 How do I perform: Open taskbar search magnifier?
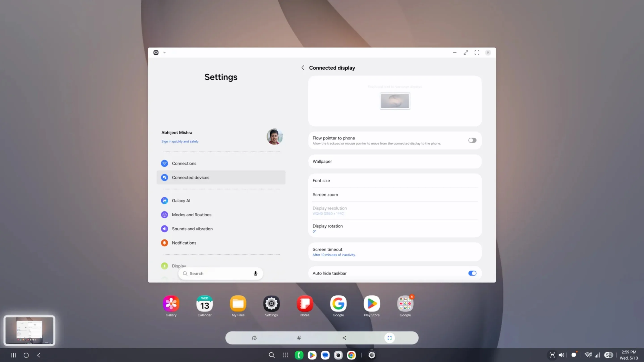(271, 355)
